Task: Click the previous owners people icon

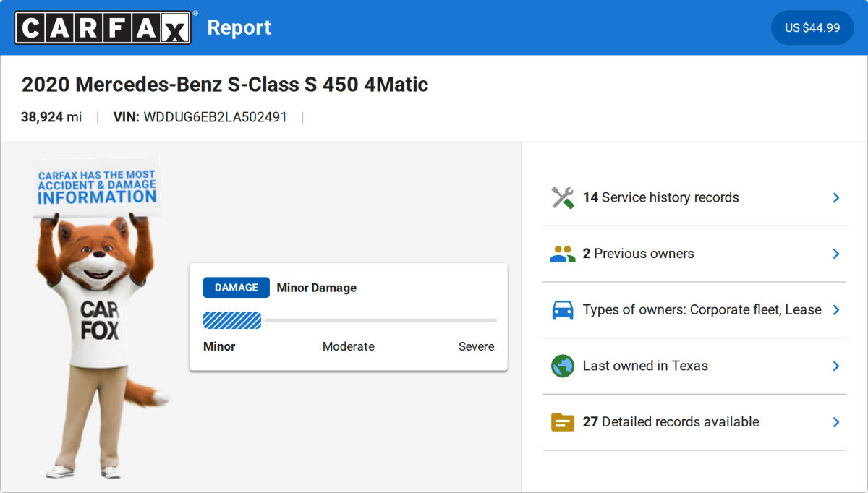Action: coord(562,254)
